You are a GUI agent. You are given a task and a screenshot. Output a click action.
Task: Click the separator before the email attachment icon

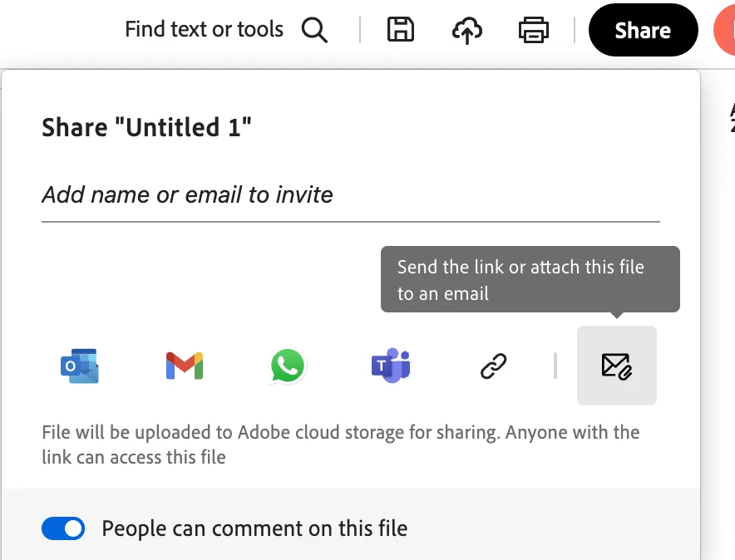tap(555, 366)
